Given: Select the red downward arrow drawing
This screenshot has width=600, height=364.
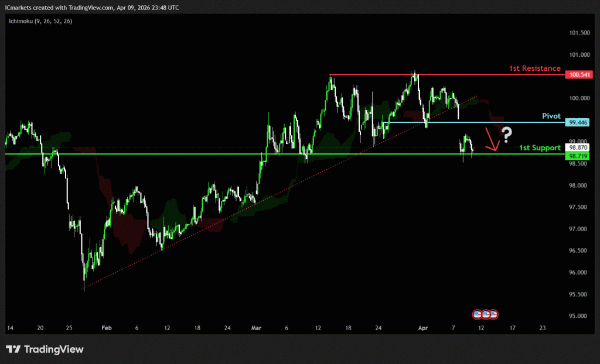Looking at the screenshot, I should [x=491, y=139].
